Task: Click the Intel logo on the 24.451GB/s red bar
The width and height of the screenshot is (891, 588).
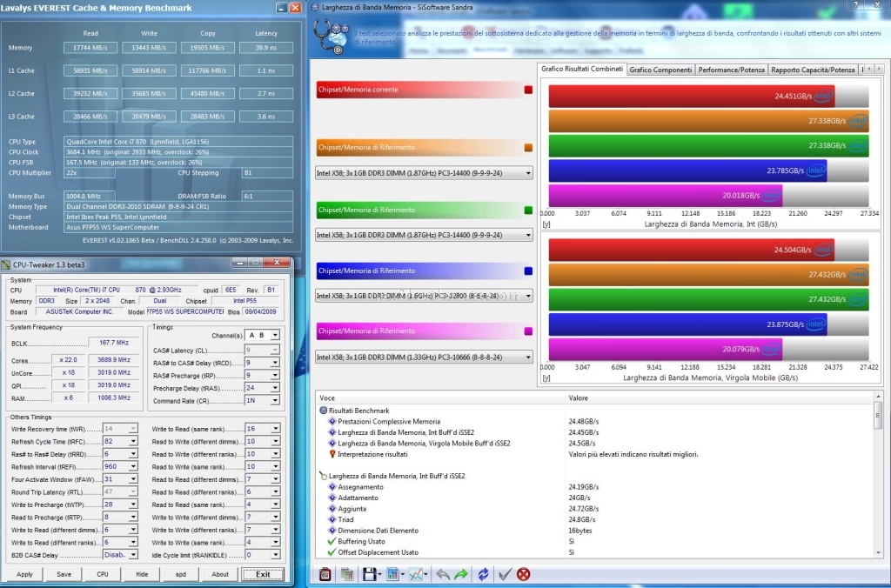Action: (x=823, y=96)
